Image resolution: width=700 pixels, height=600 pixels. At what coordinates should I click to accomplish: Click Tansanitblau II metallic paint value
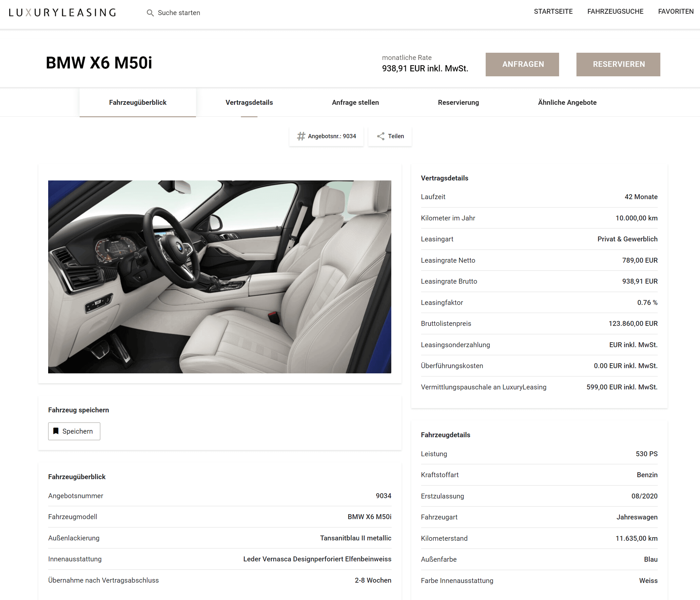(356, 538)
